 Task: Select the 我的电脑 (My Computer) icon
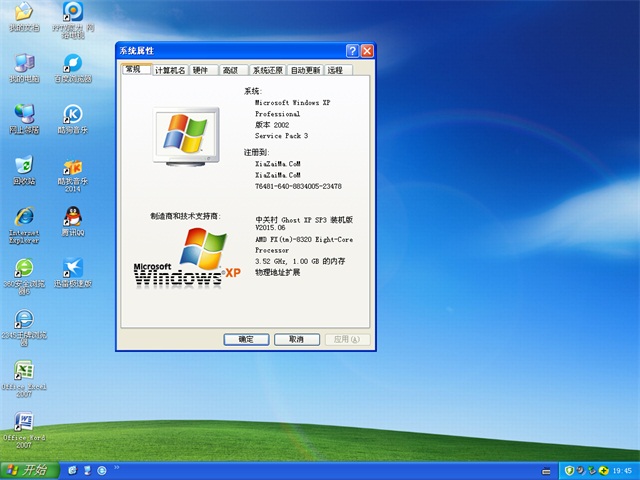23,62
